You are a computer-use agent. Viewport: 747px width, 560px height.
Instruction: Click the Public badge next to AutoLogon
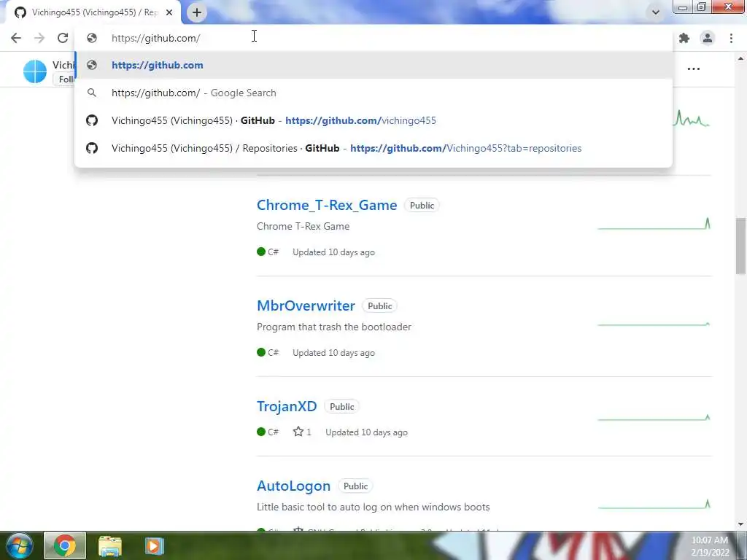[x=355, y=486]
